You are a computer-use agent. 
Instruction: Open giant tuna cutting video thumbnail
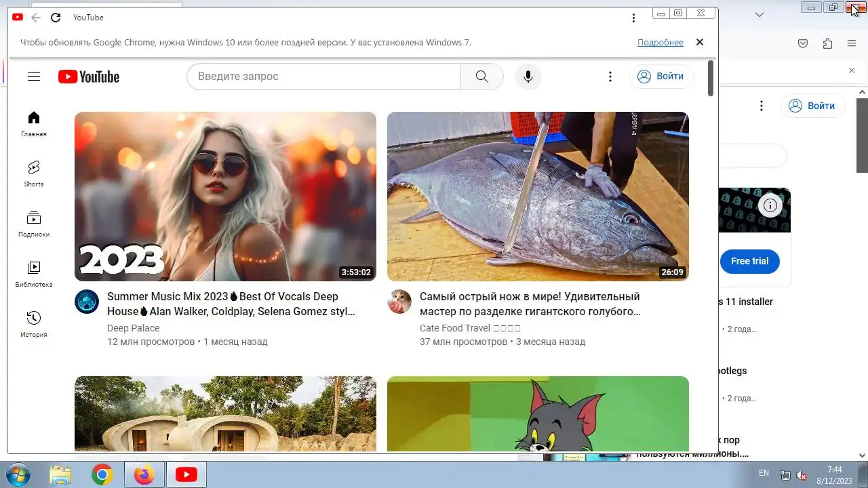pyautogui.click(x=538, y=197)
